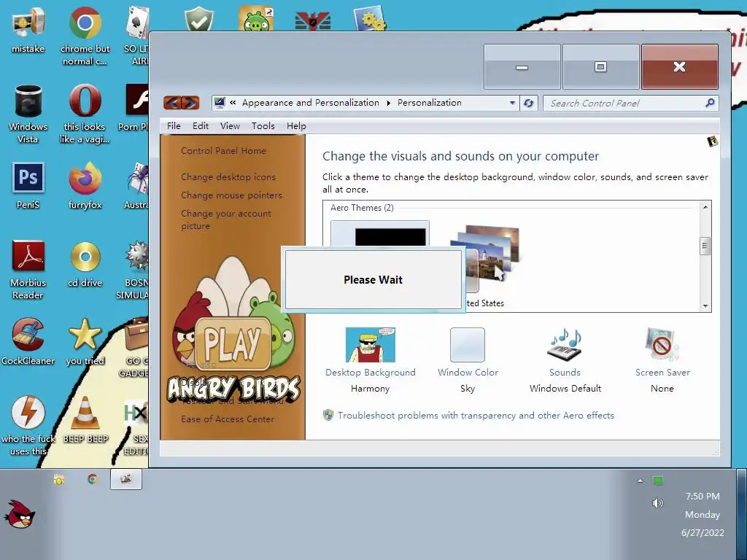Screen dimensions: 747x560
Task: Click Change desktop icons link
Action: [228, 176]
